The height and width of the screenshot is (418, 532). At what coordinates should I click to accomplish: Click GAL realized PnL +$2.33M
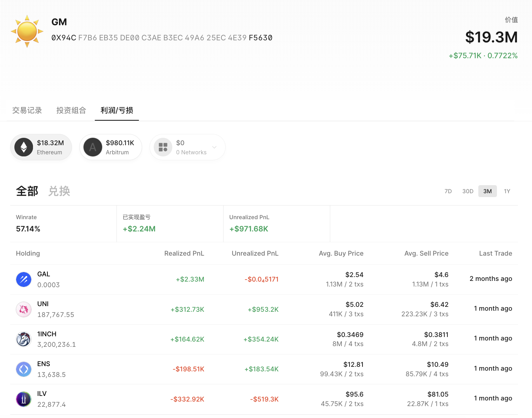(x=190, y=279)
